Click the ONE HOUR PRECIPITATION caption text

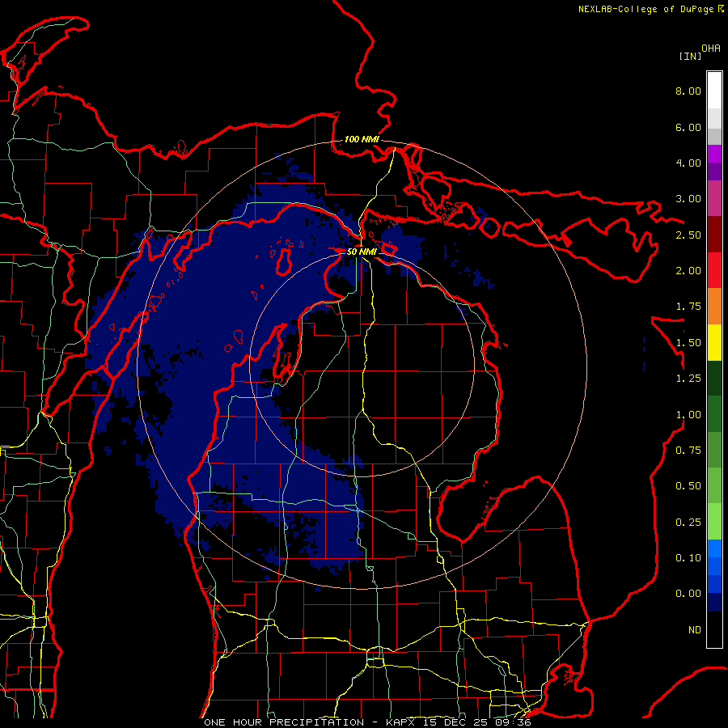coord(284,722)
